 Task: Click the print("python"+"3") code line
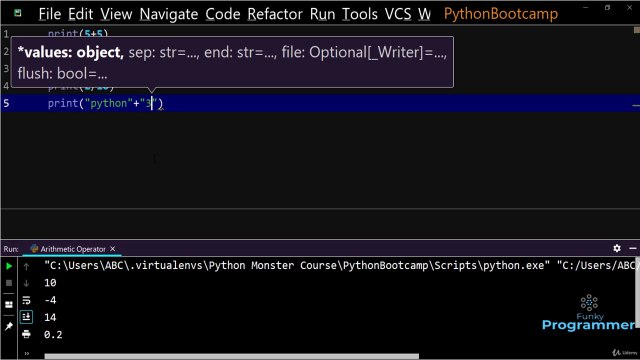pyautogui.click(x=105, y=103)
